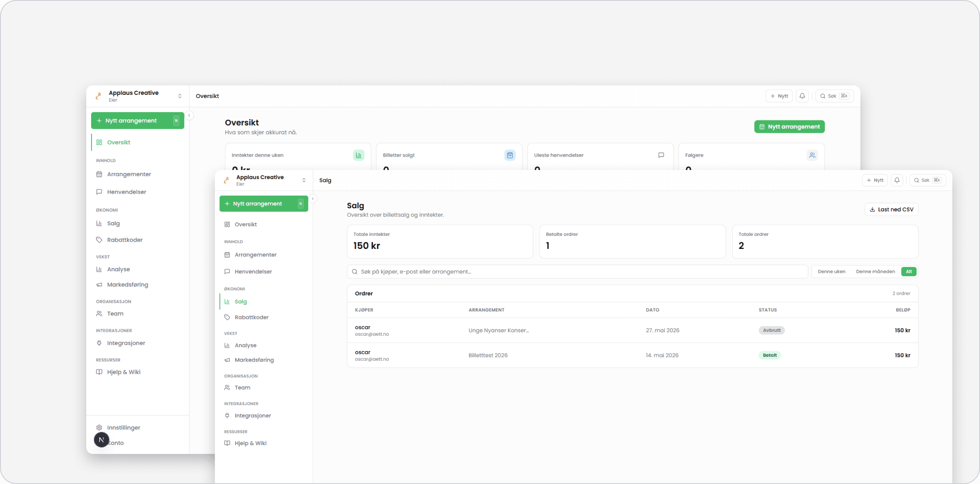Open Arrangementer in the Salg window sidebar
This screenshot has width=980, height=484.
coord(264,255)
